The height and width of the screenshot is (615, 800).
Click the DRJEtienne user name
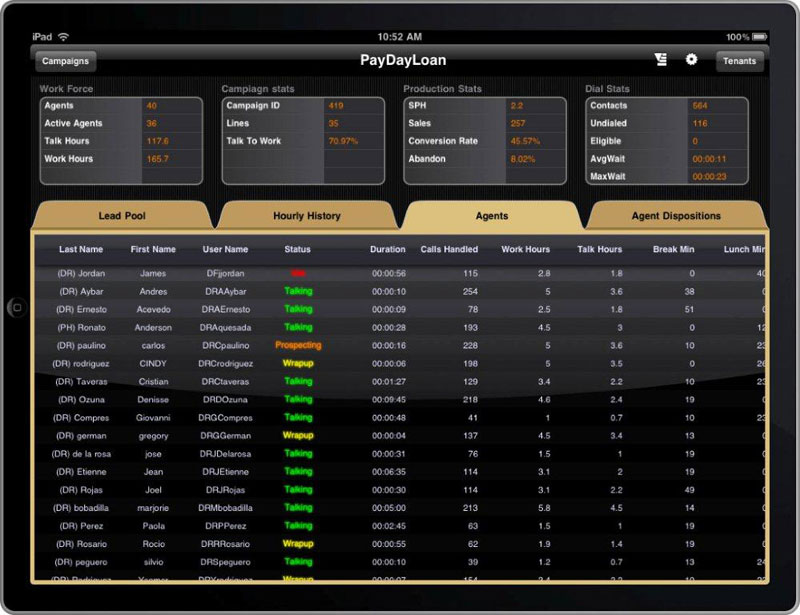tap(226, 472)
